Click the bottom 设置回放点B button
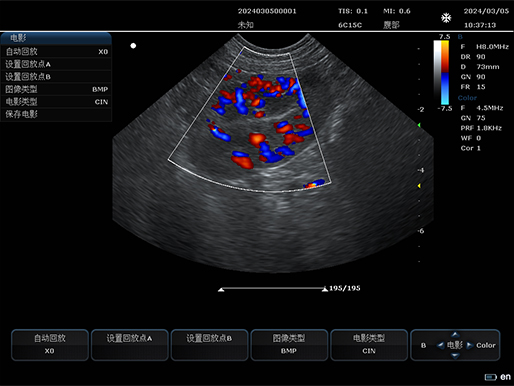The width and height of the screenshot is (514, 386). 209,345
